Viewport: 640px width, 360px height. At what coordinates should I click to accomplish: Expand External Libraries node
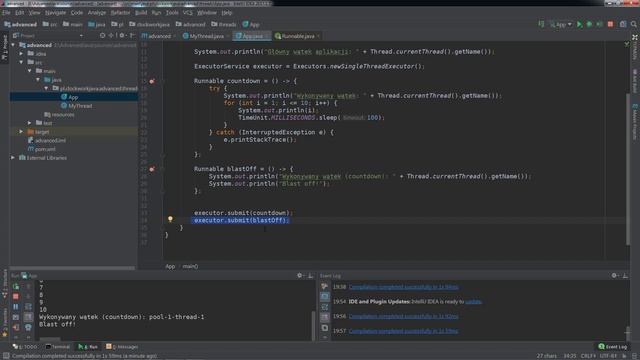[x=13, y=158]
